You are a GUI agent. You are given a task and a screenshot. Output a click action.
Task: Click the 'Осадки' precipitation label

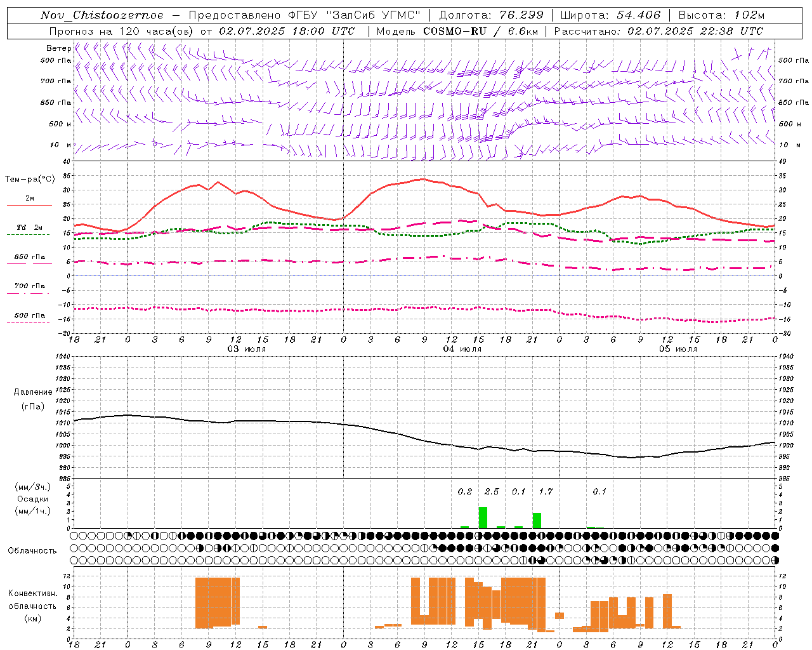33,499
